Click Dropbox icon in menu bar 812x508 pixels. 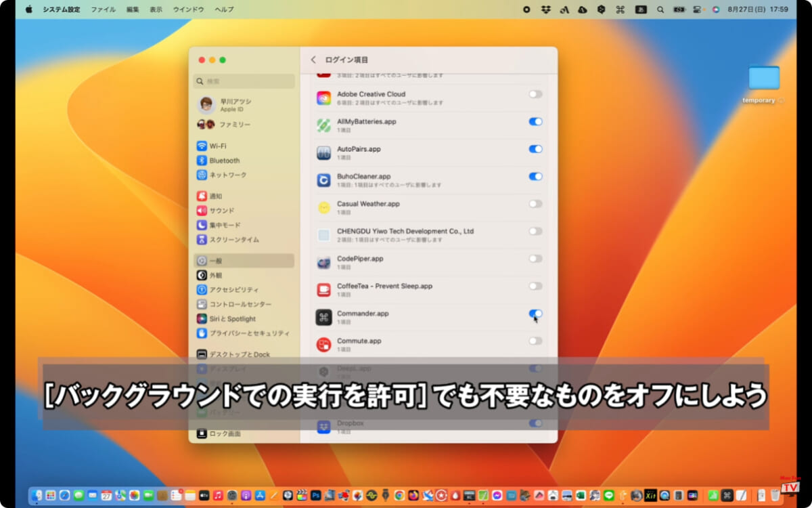[546, 9]
